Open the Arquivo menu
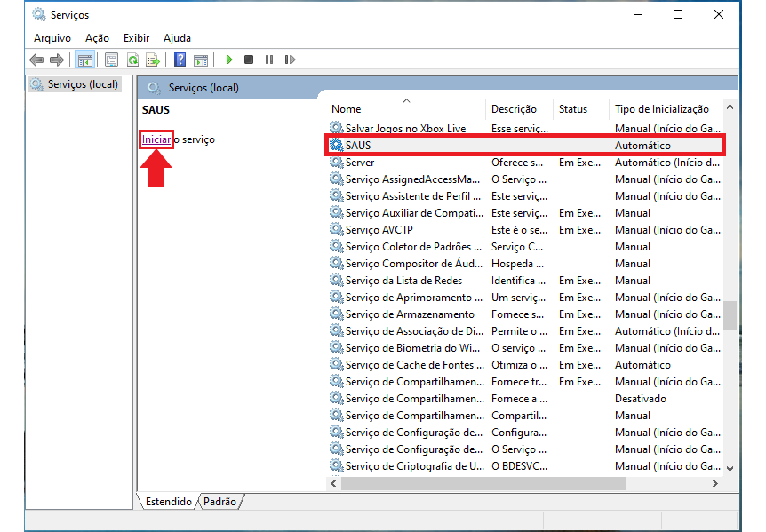The image size is (766, 532). [x=52, y=38]
